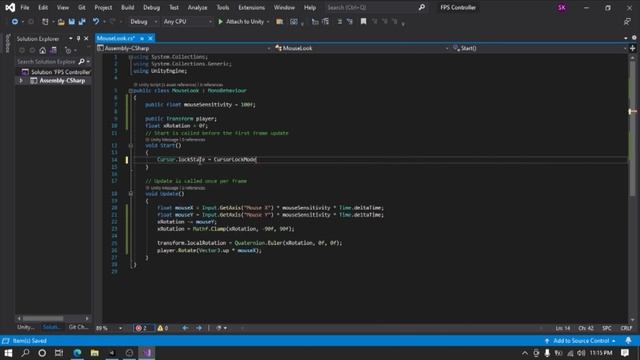Screen dimensions: 640x360
Task: Open the View menu
Action: (63, 7)
